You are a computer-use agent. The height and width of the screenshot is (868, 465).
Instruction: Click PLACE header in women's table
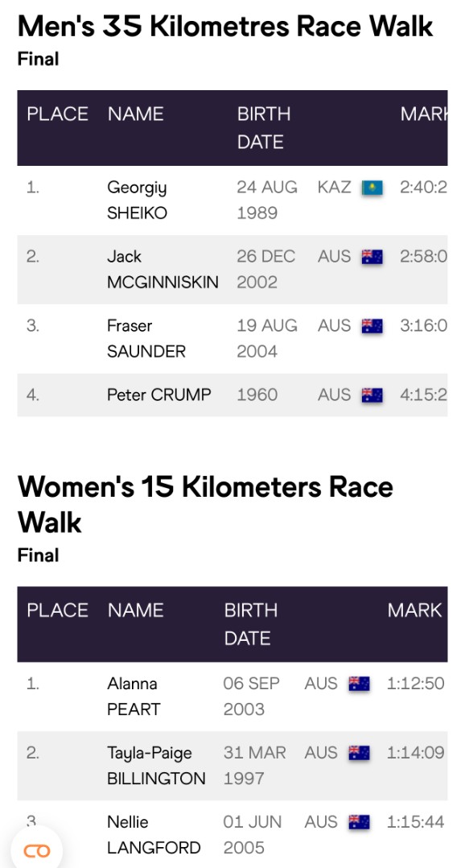[x=57, y=610]
